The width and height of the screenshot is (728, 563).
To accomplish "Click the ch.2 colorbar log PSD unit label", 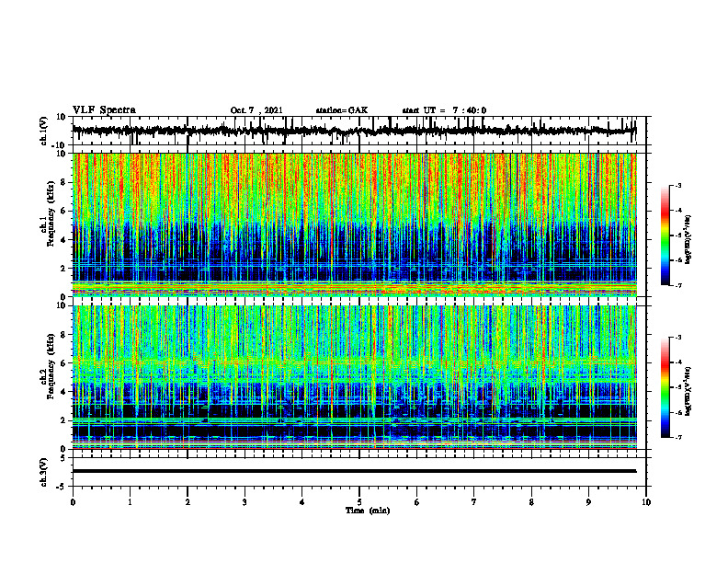I will (688, 391).
